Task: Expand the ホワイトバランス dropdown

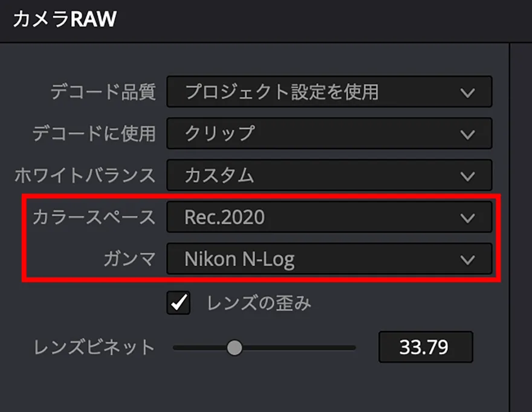Action: point(328,176)
